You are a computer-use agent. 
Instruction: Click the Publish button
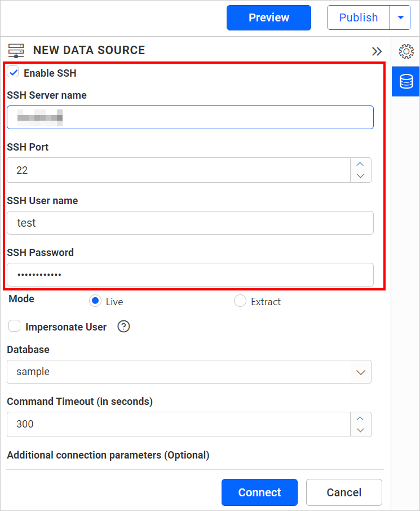coord(358,17)
